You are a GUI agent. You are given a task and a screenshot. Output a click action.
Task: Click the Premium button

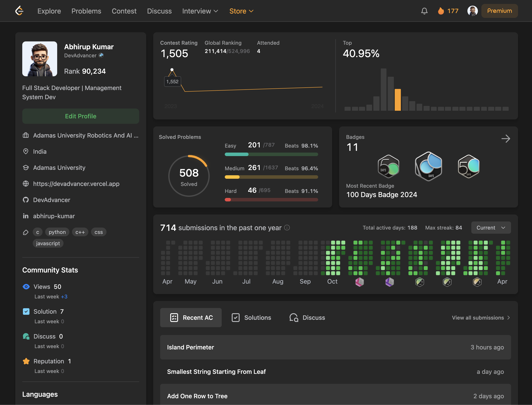point(499,11)
